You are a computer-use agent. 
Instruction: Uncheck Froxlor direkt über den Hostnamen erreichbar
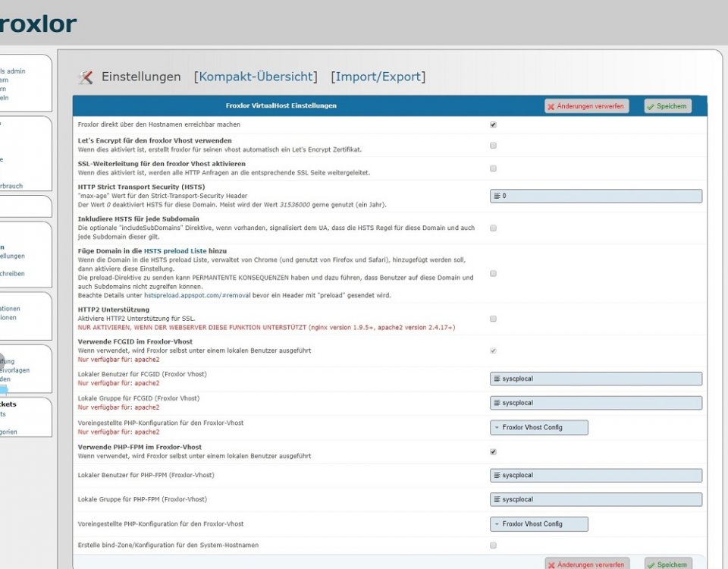pos(493,124)
